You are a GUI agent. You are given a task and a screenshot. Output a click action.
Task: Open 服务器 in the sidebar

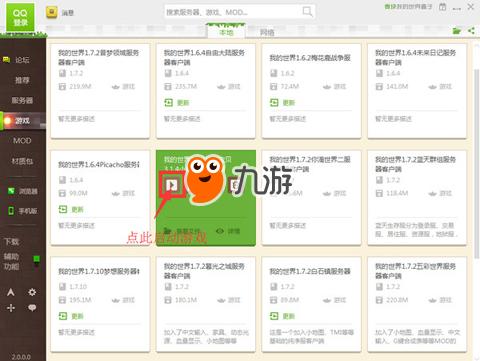(x=22, y=100)
